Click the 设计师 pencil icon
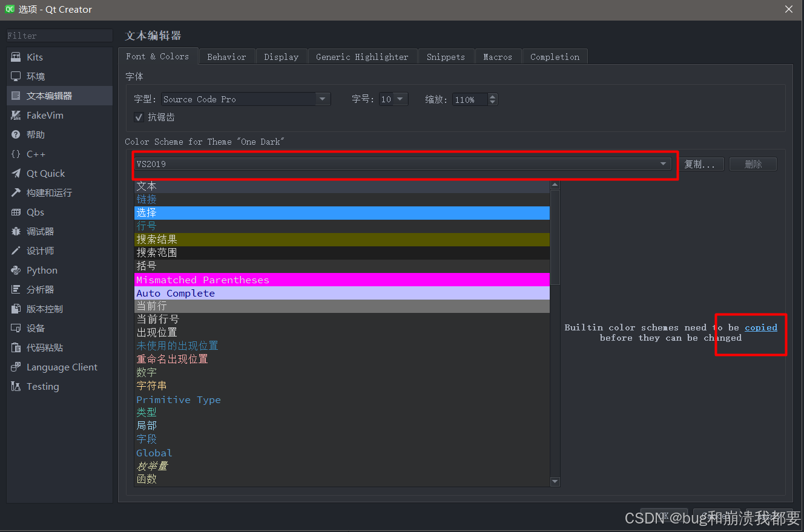Image resolution: width=804 pixels, height=532 pixels. [x=16, y=251]
